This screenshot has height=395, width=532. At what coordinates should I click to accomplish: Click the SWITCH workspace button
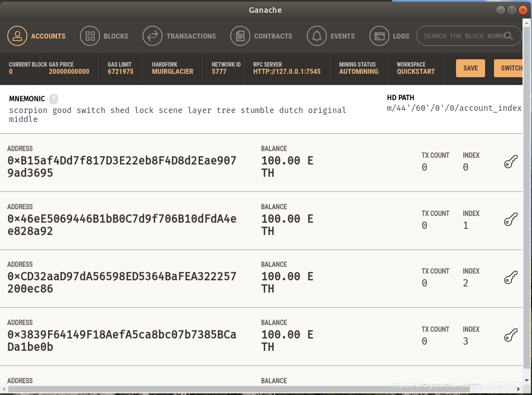point(509,68)
